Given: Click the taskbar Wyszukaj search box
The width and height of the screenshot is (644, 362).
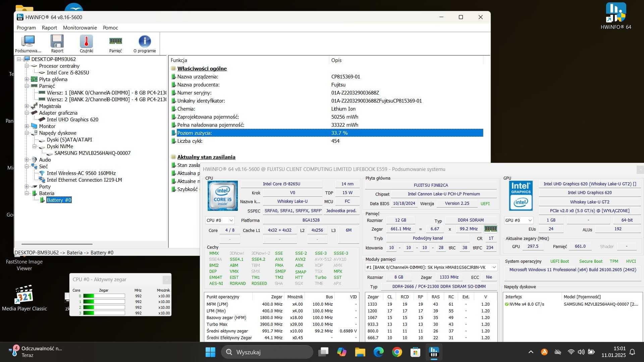Looking at the screenshot, I should tap(267, 352).
